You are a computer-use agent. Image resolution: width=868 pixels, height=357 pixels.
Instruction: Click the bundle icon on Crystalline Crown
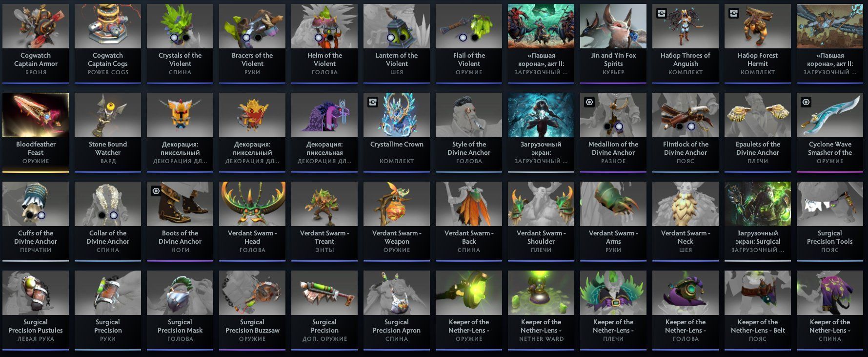point(373,103)
